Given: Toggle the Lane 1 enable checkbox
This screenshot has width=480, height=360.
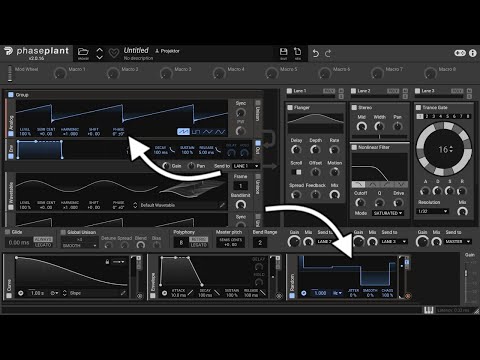Looking at the screenshot, I should [x=289, y=91].
